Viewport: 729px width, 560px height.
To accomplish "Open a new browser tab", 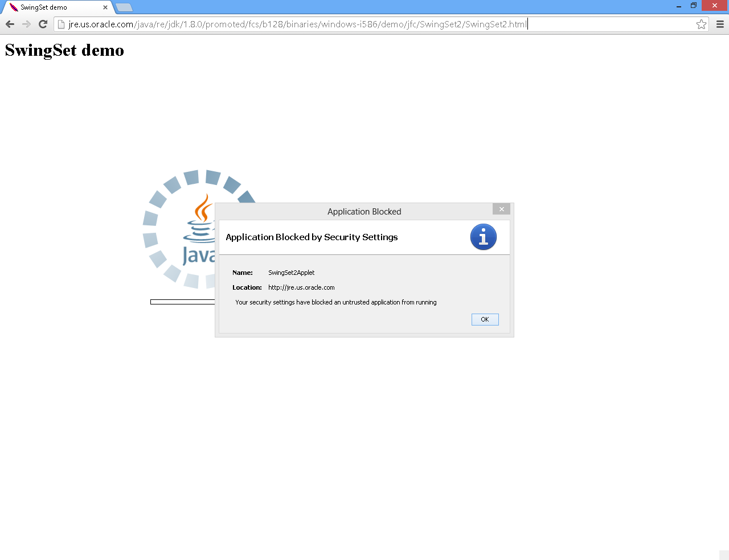I will coord(124,7).
